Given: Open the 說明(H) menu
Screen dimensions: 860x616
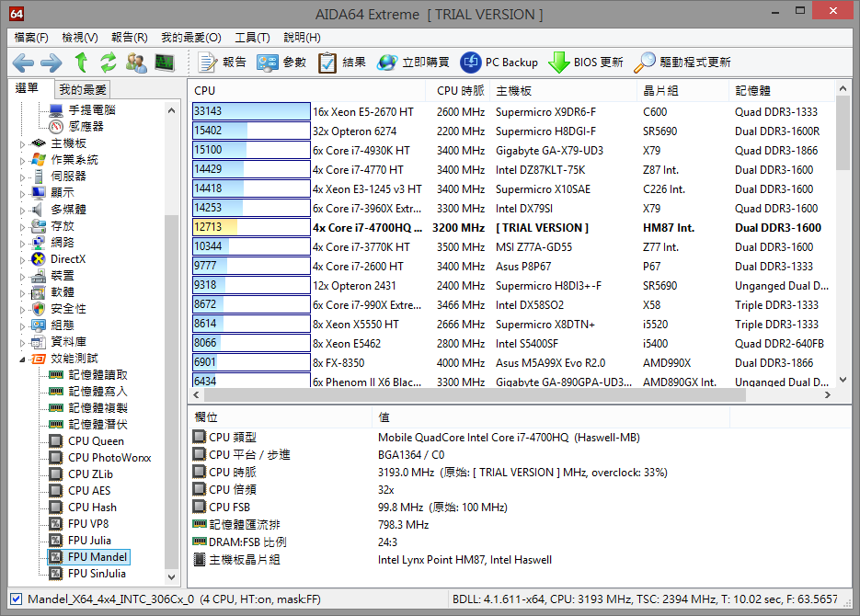Looking at the screenshot, I should coord(303,38).
